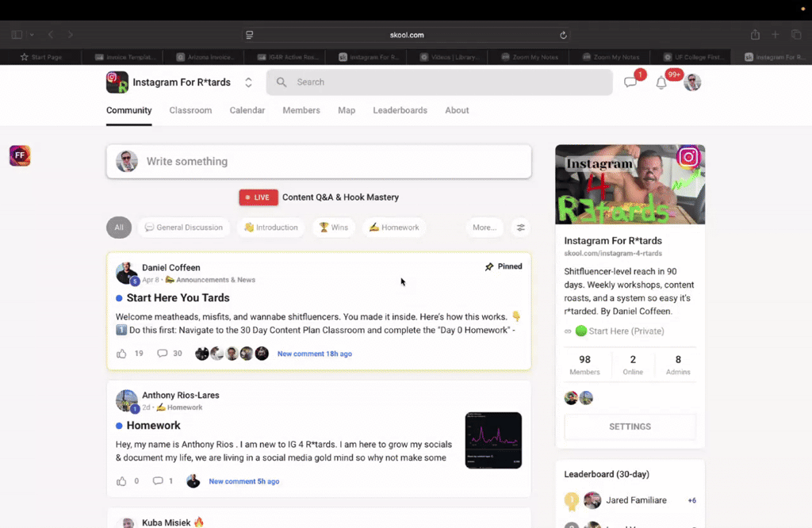Open Safari tab group dropdown arrow
The height and width of the screenshot is (528, 812).
(x=32, y=35)
